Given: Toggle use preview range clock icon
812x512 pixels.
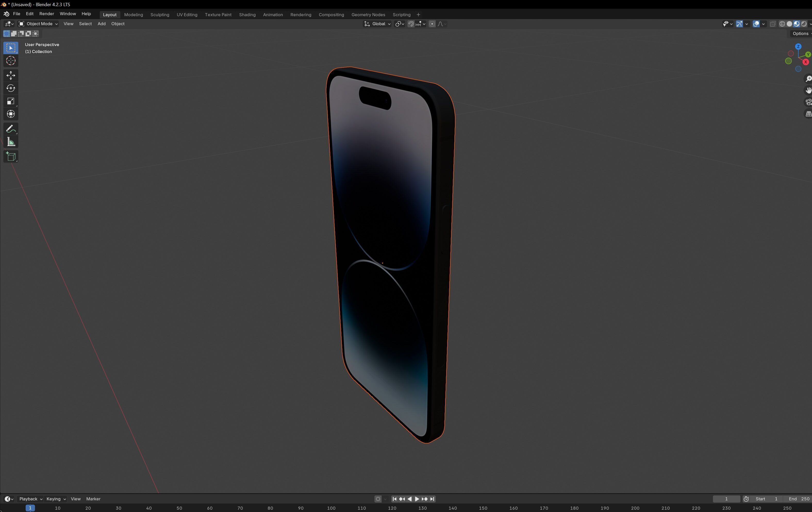Looking at the screenshot, I should pyautogui.click(x=746, y=499).
